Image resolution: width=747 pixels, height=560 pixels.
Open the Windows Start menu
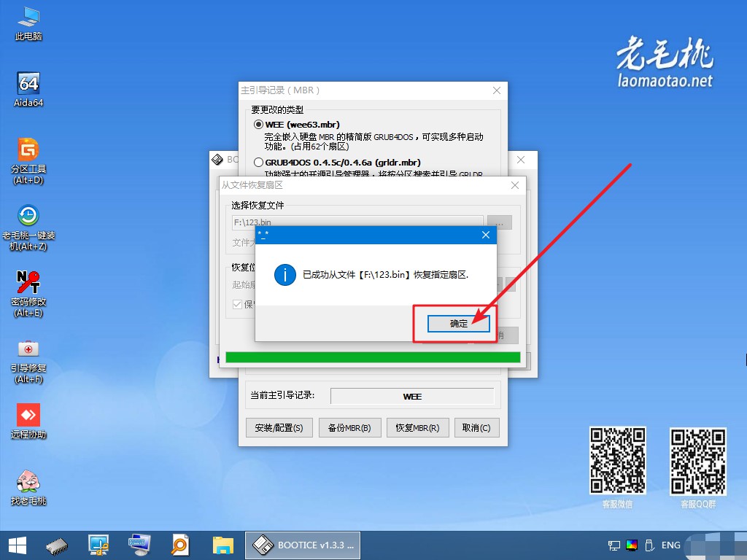click(x=18, y=545)
